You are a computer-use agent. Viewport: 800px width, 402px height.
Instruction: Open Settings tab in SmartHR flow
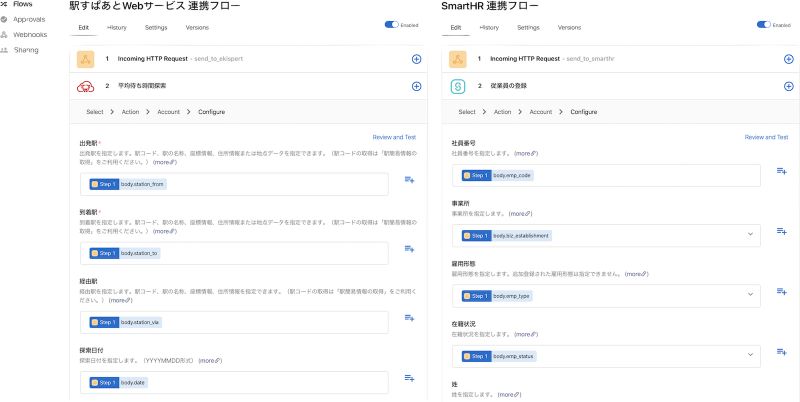point(528,28)
